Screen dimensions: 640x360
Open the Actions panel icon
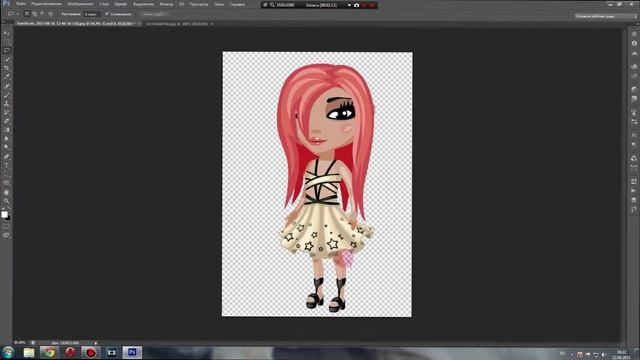tap(634, 190)
